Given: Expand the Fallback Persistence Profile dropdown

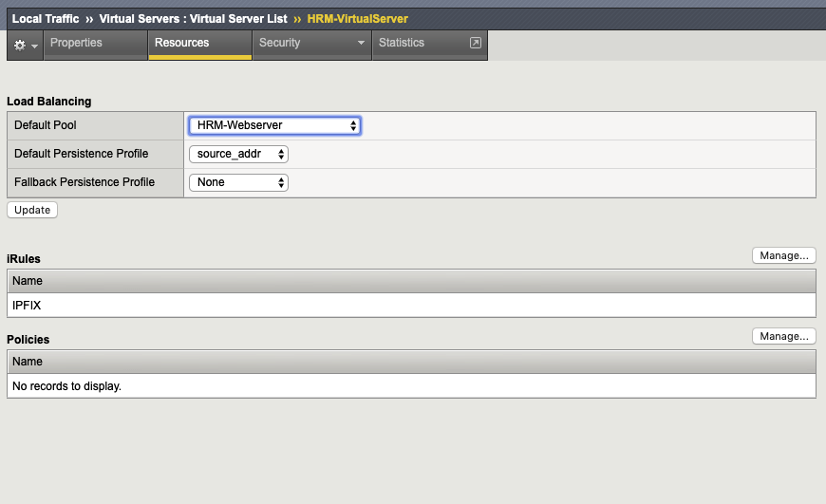Looking at the screenshot, I should 238,182.
